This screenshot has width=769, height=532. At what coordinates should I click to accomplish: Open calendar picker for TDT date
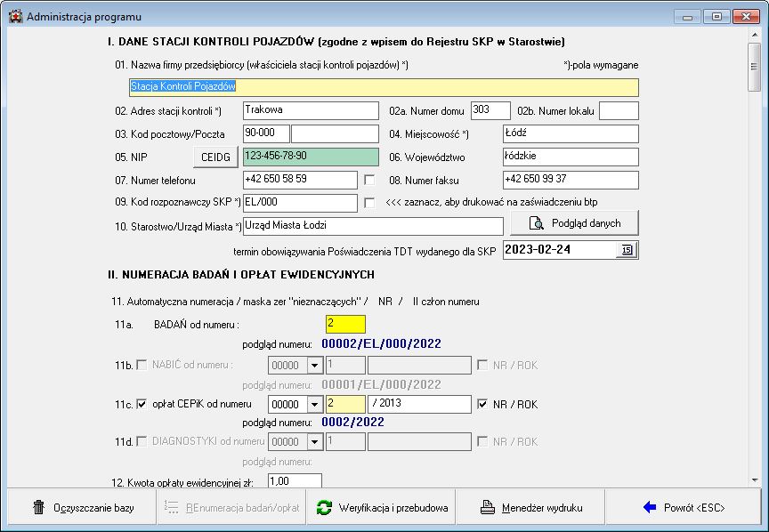[x=627, y=250]
